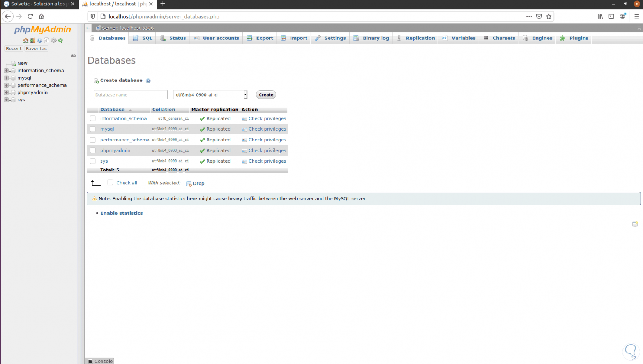The image size is (643, 364).
Task: Click the phpMyAdmin Home icon in sidebar
Action: pos(26,41)
